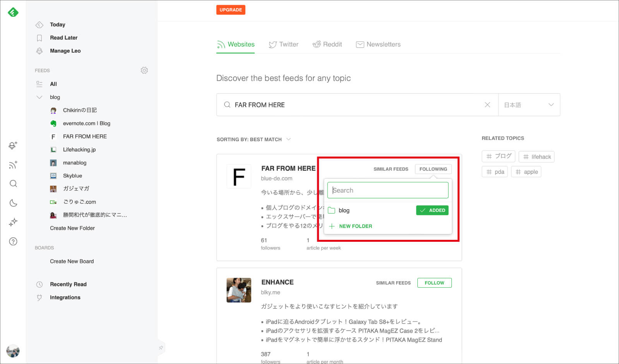Click the blue-de.com link
The image size is (619, 364).
(277, 179)
